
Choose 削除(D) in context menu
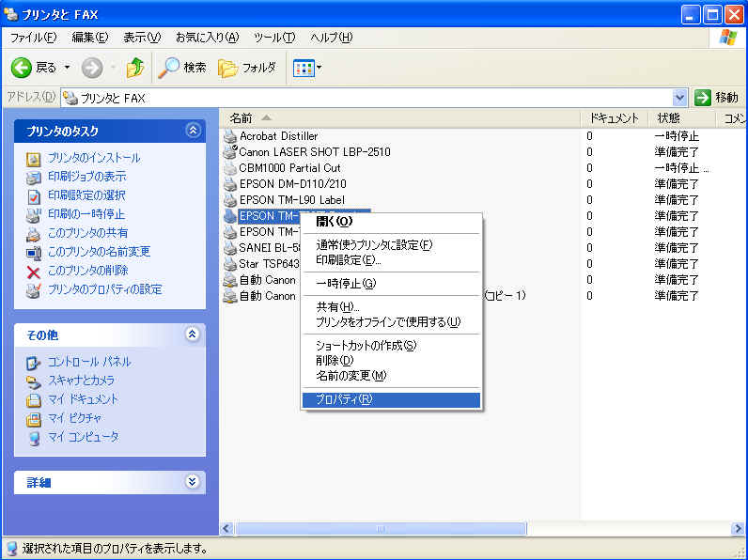point(391,361)
